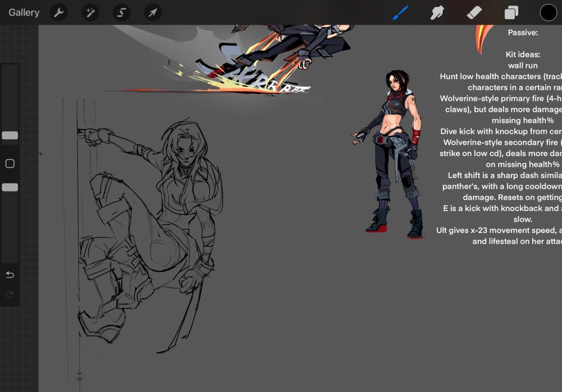The width and height of the screenshot is (562, 392).
Task: Open the Layers panel
Action: pyautogui.click(x=511, y=12)
